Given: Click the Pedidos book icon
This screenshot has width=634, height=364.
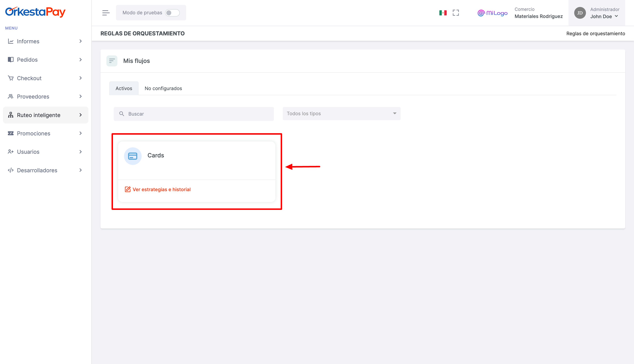Looking at the screenshot, I should (11, 59).
